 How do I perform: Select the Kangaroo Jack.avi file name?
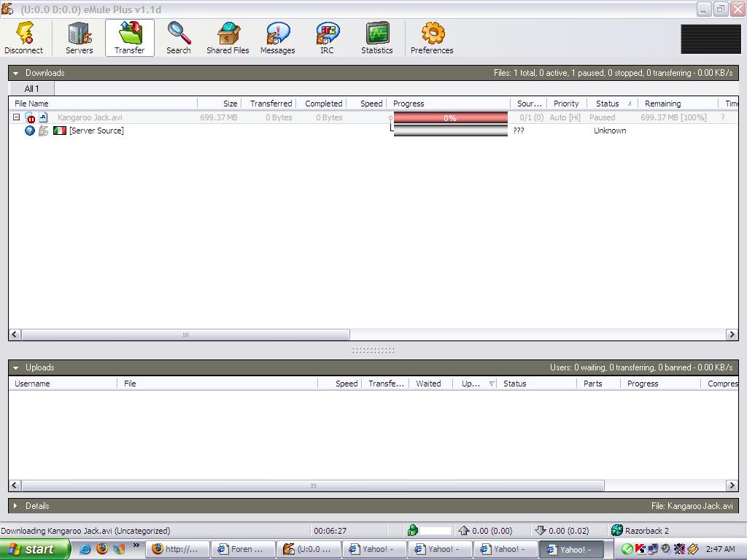tap(90, 117)
